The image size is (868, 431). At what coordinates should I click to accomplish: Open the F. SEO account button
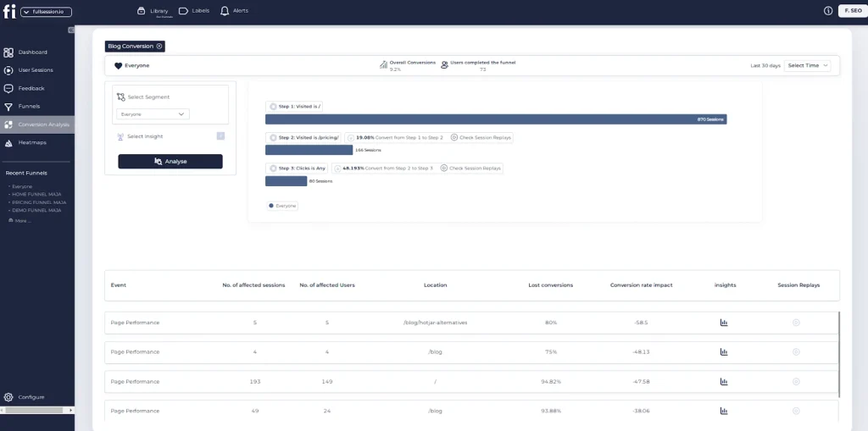point(853,10)
